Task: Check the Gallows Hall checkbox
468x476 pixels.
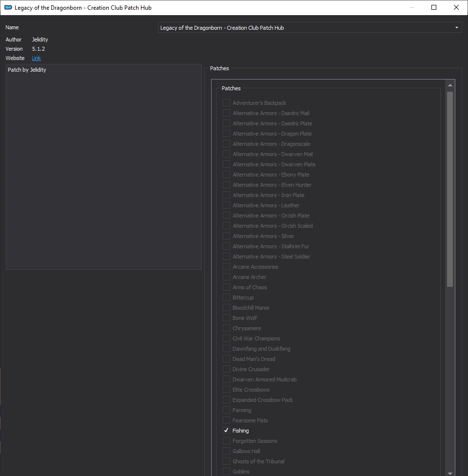Action: (x=226, y=451)
